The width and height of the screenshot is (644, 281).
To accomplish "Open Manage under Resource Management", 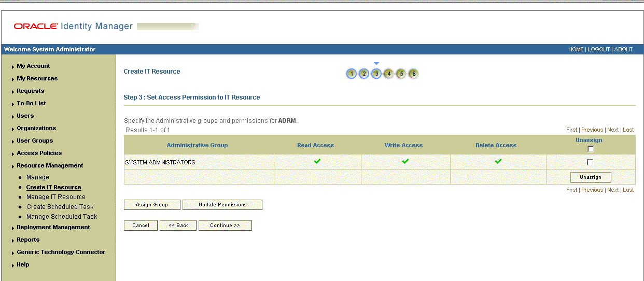I will coord(38,177).
